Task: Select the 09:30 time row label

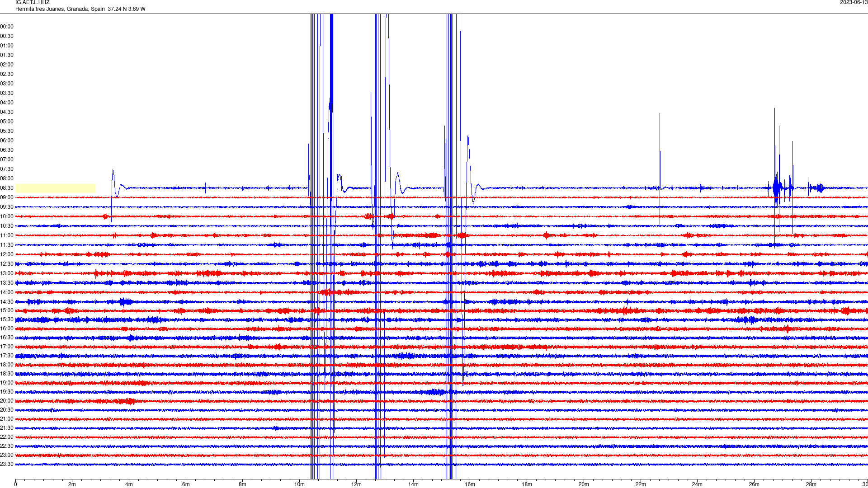Action: (x=7, y=207)
